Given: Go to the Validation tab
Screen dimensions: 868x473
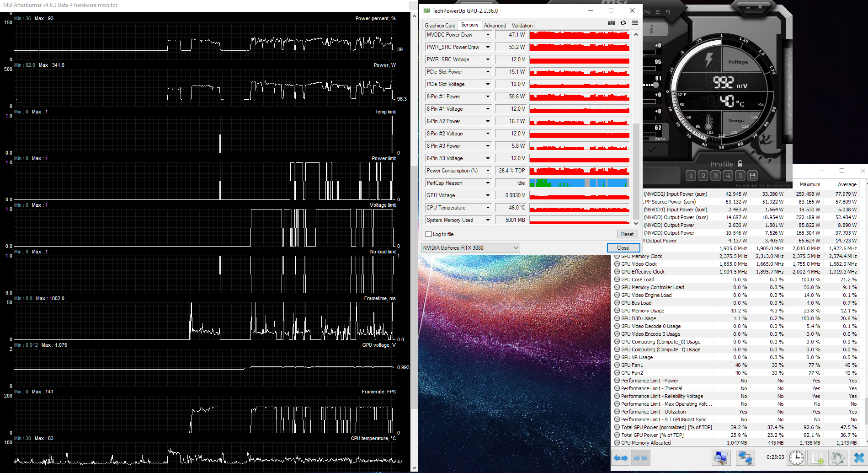Looking at the screenshot, I should click(x=522, y=26).
